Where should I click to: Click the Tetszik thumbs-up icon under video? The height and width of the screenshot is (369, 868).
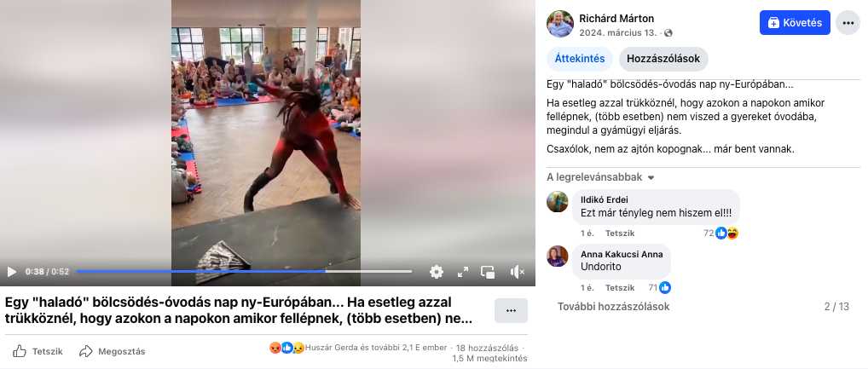(20, 351)
